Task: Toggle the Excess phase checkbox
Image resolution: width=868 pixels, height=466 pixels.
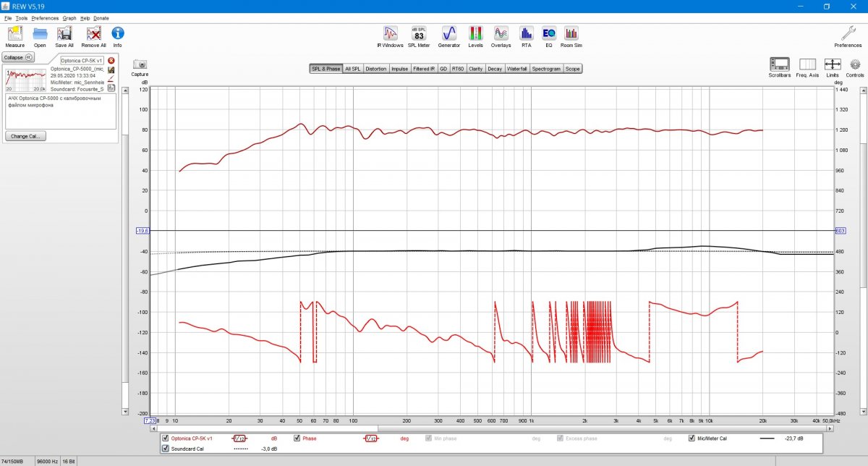Action: point(561,439)
